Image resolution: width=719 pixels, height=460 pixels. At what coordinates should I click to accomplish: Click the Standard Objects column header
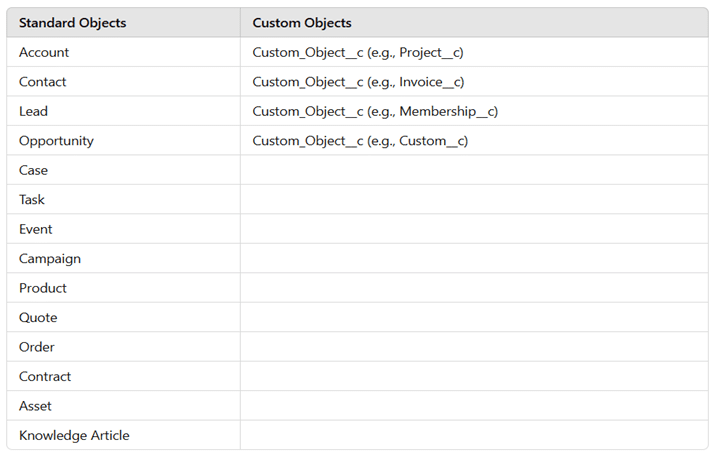click(x=72, y=23)
